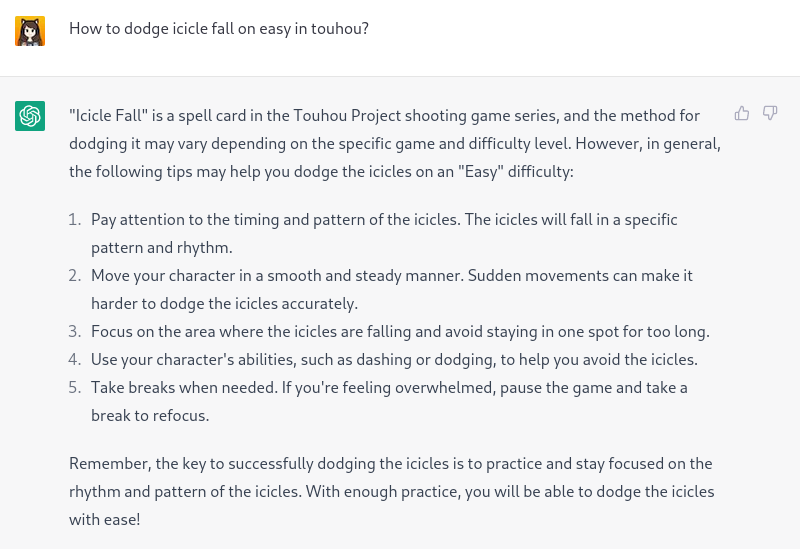Click the tip about focusing on the area

click(x=400, y=331)
